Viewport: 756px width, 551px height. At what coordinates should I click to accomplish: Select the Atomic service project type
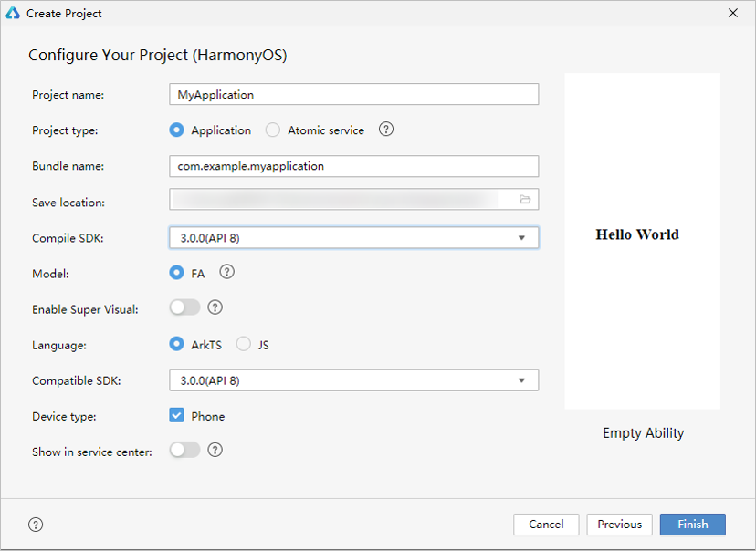pyautogui.click(x=273, y=130)
